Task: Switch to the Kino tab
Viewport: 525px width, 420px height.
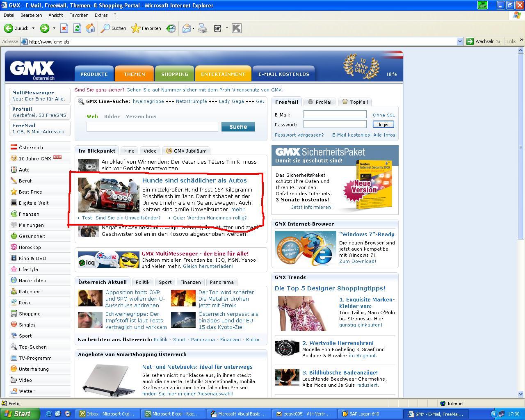Action: (x=129, y=151)
